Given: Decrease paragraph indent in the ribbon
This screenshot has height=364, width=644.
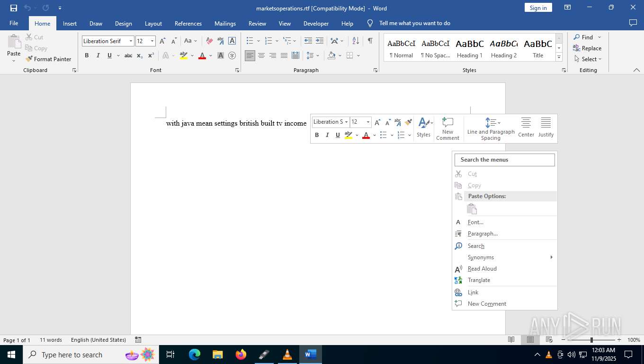Looking at the screenshot, I should (x=308, y=41).
